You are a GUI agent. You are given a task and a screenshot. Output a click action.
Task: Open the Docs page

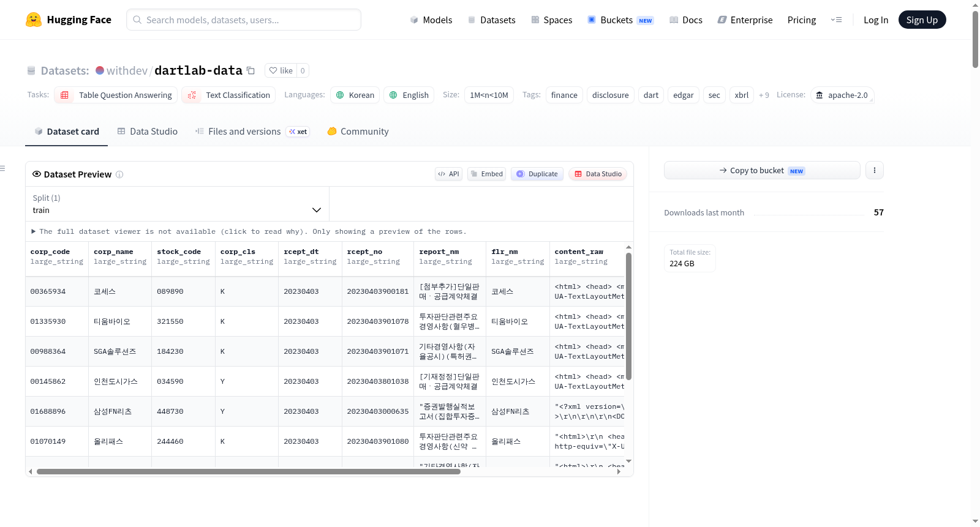685,20
